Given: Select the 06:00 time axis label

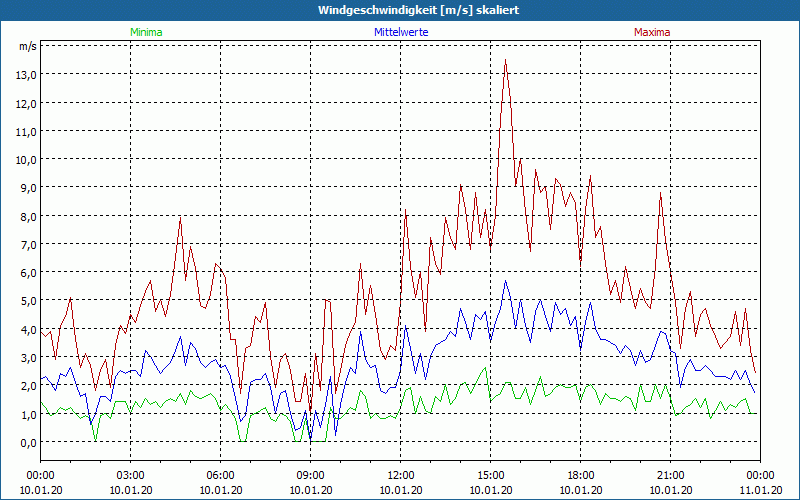Looking at the screenshot, I should point(220,475).
